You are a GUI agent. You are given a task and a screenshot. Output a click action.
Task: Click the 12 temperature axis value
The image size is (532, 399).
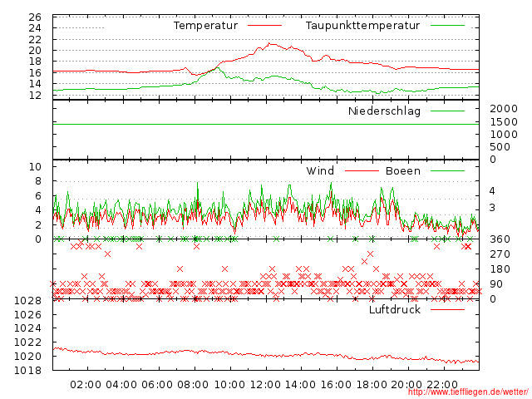35,96
